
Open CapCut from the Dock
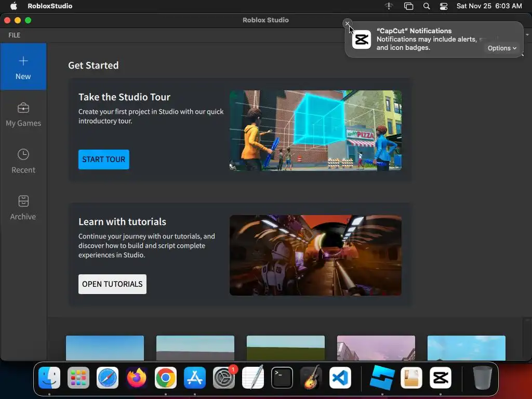point(441,378)
